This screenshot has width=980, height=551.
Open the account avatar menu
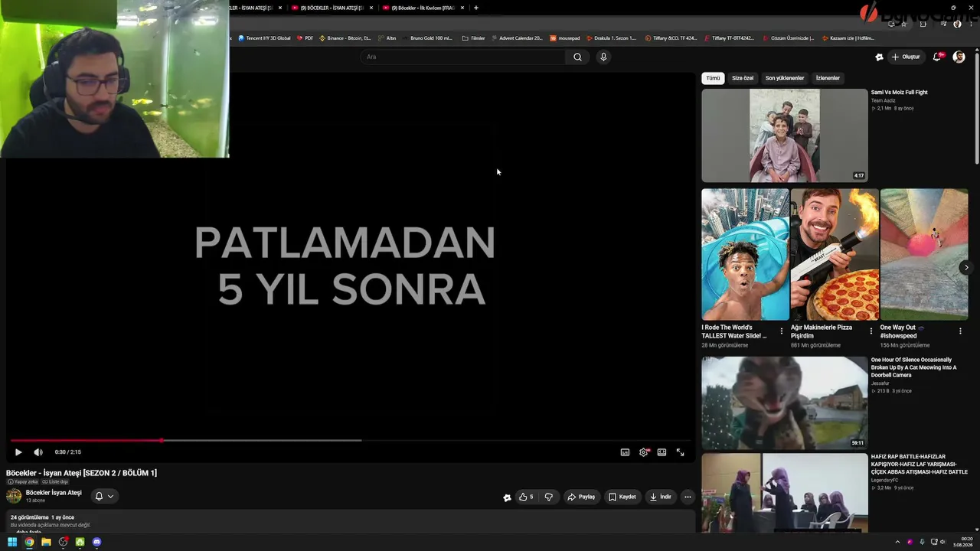pyautogui.click(x=959, y=57)
